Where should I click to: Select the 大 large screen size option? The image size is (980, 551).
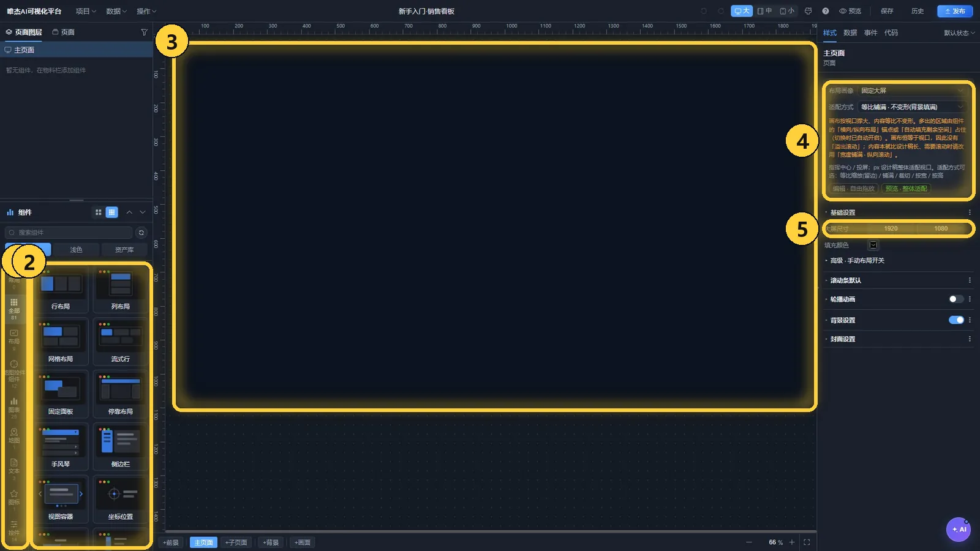pyautogui.click(x=742, y=11)
